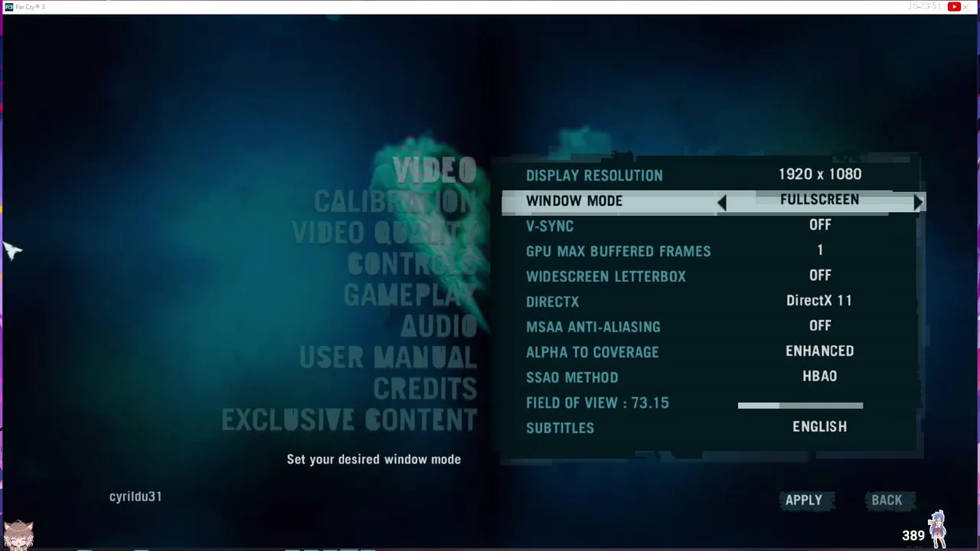Click the left arrow for Window Mode
Viewport: 980px width, 551px height.
722,202
